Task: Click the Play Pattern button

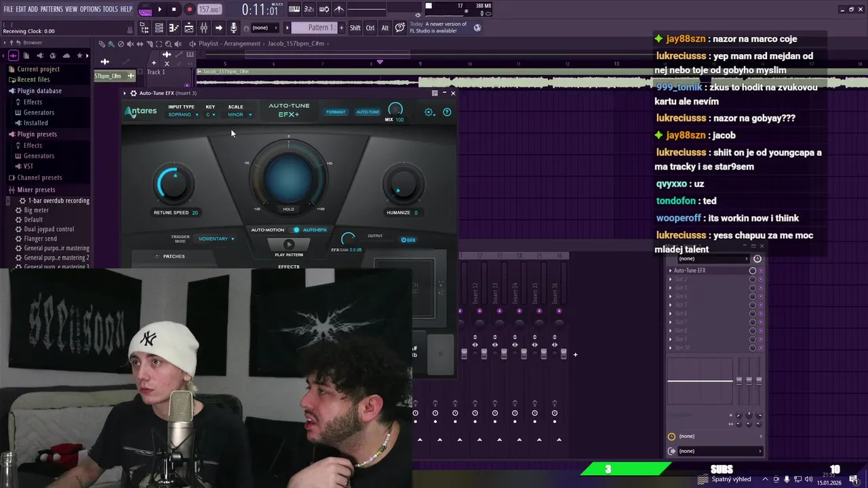Action: point(289,245)
